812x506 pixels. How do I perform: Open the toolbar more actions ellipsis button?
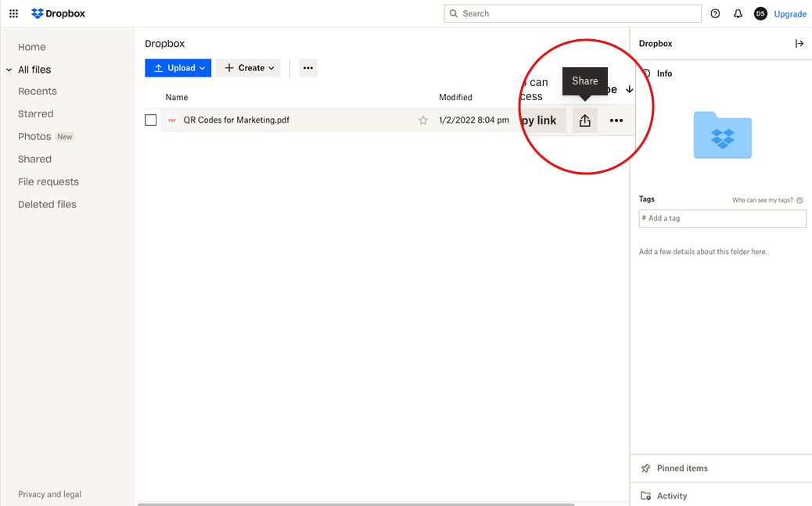coord(308,68)
